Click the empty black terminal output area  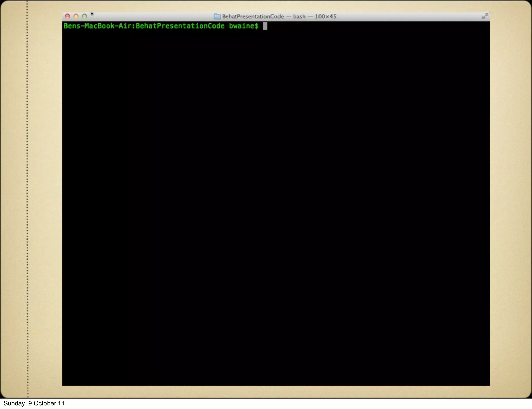[x=275, y=202]
